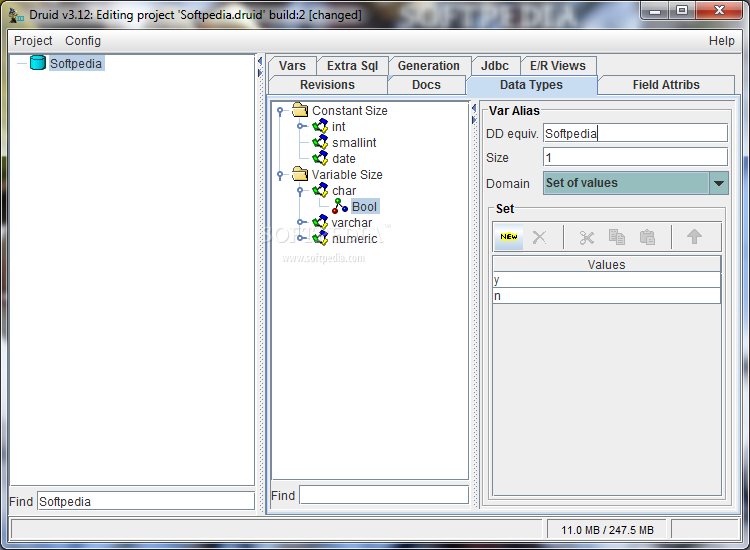Click the data types Find field

point(384,495)
